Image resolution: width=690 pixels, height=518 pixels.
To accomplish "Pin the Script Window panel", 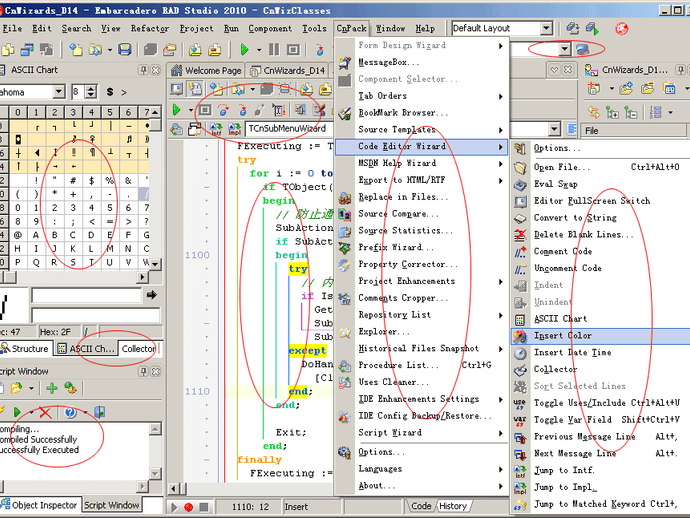I will [x=143, y=372].
